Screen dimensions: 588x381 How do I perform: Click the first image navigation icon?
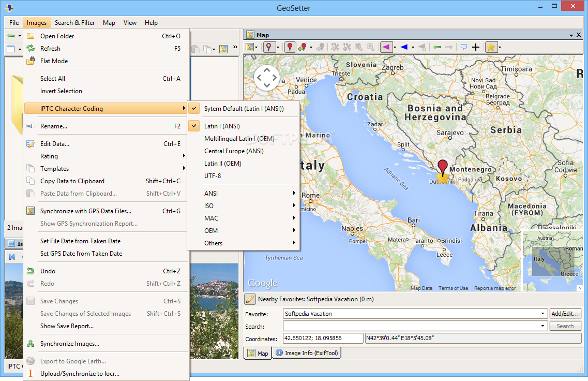12,257
